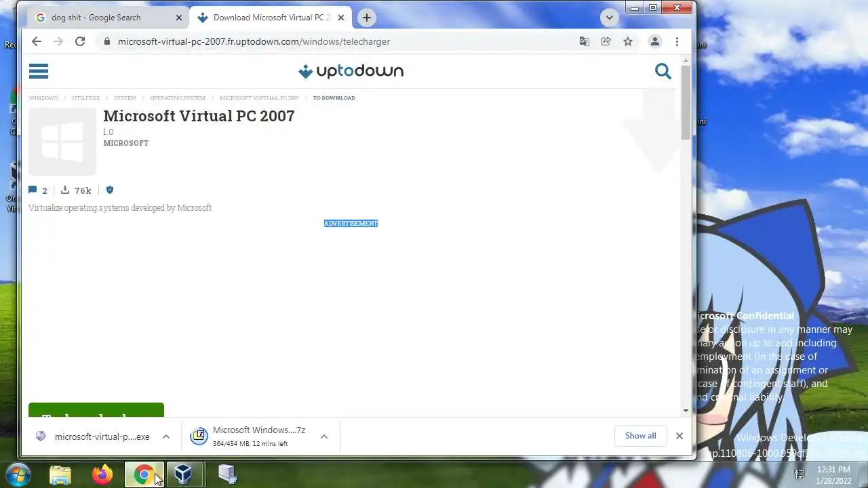
Task: Click the UTILITIES breadcrumb
Action: [x=85, y=98]
